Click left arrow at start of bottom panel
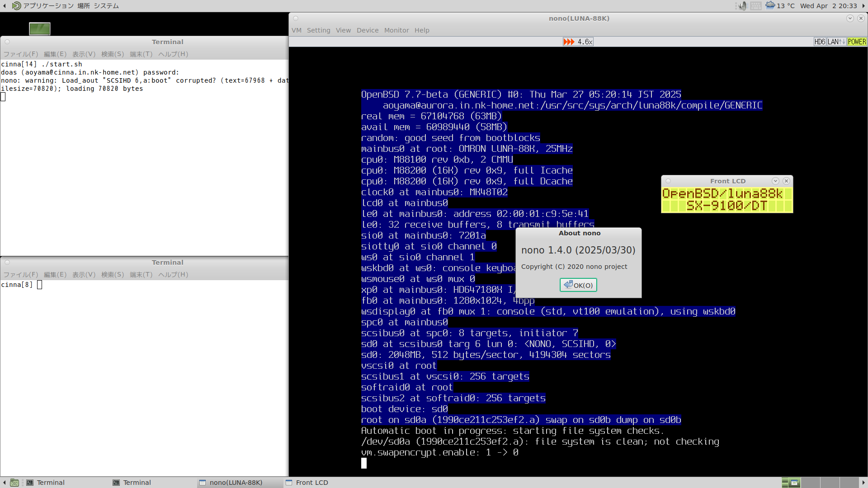This screenshot has width=868, height=488. coord(4,483)
